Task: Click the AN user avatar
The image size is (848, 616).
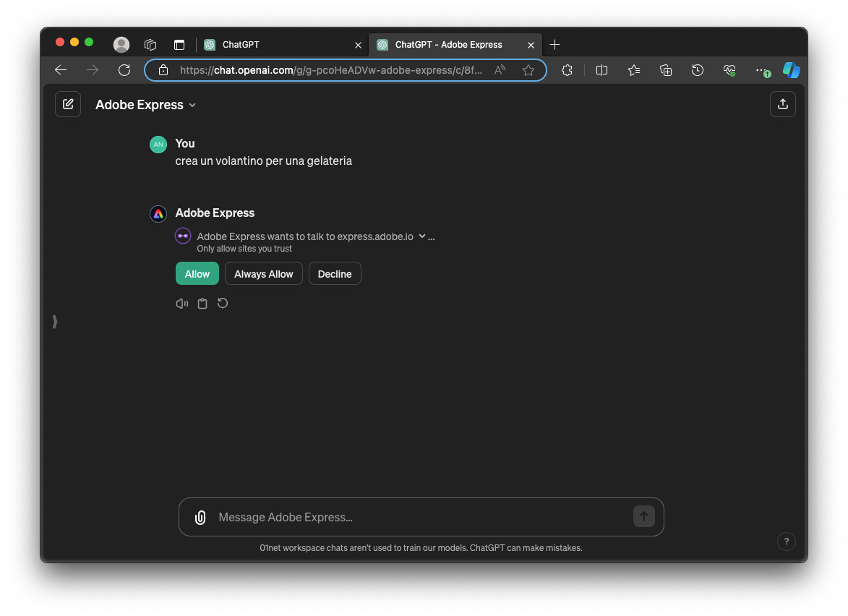Action: (158, 145)
